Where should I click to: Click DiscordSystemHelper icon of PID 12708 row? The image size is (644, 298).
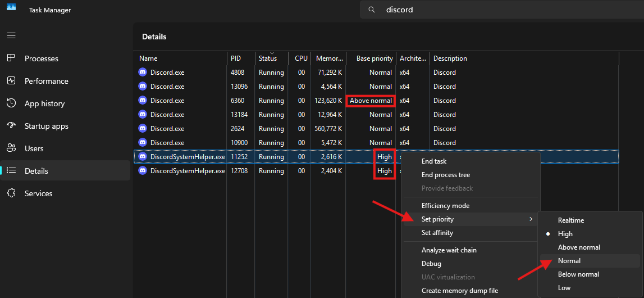(x=143, y=170)
